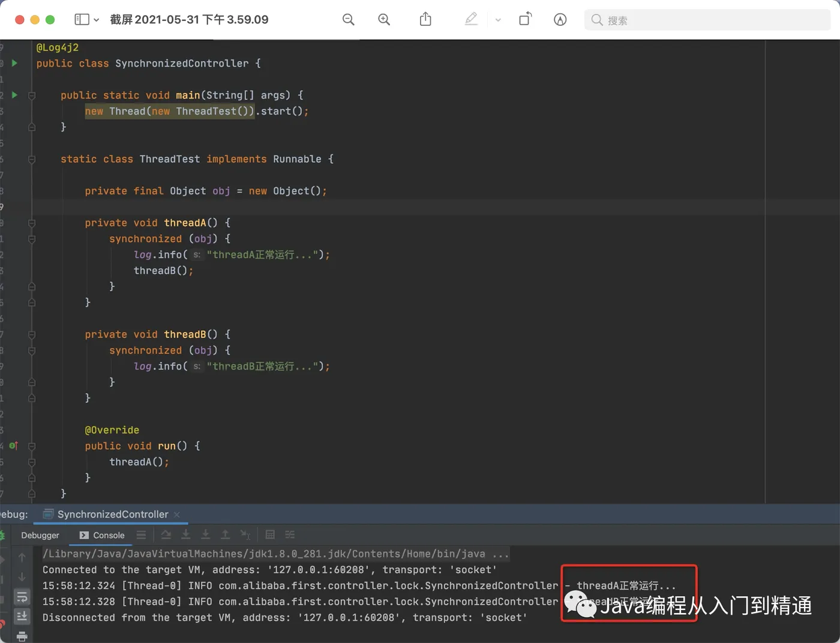Collapse synchronized block fold inside threadA
Screen dimensions: 840x643
click(x=32, y=239)
